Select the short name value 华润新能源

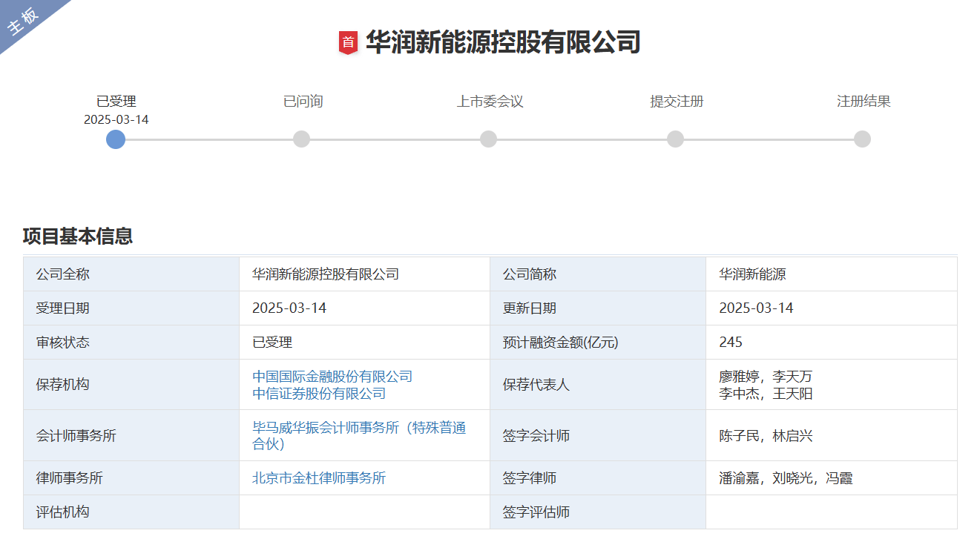(753, 274)
